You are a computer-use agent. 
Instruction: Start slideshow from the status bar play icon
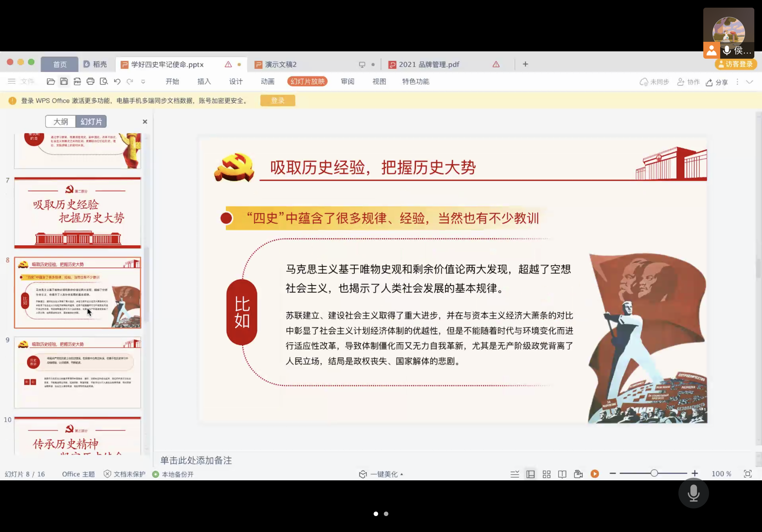pos(594,474)
